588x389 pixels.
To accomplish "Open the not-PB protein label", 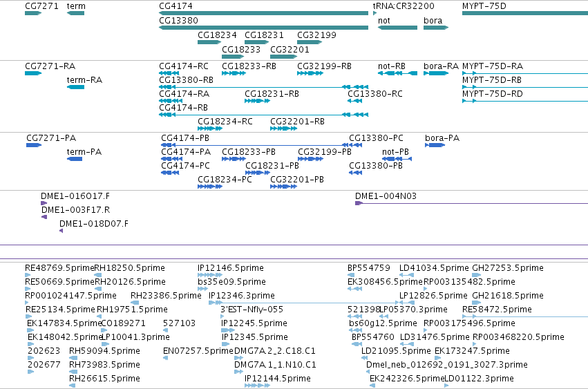I will (396, 152).
